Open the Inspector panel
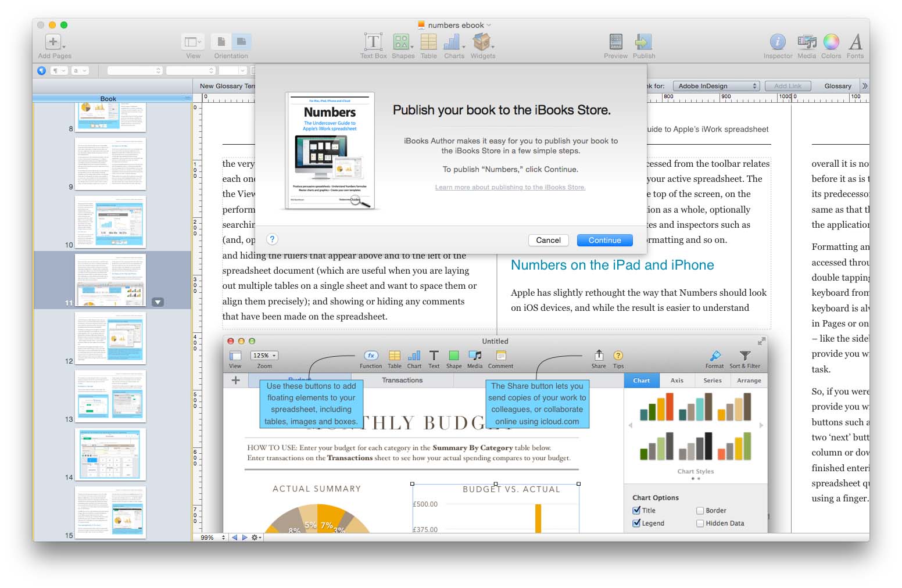 pos(778,42)
